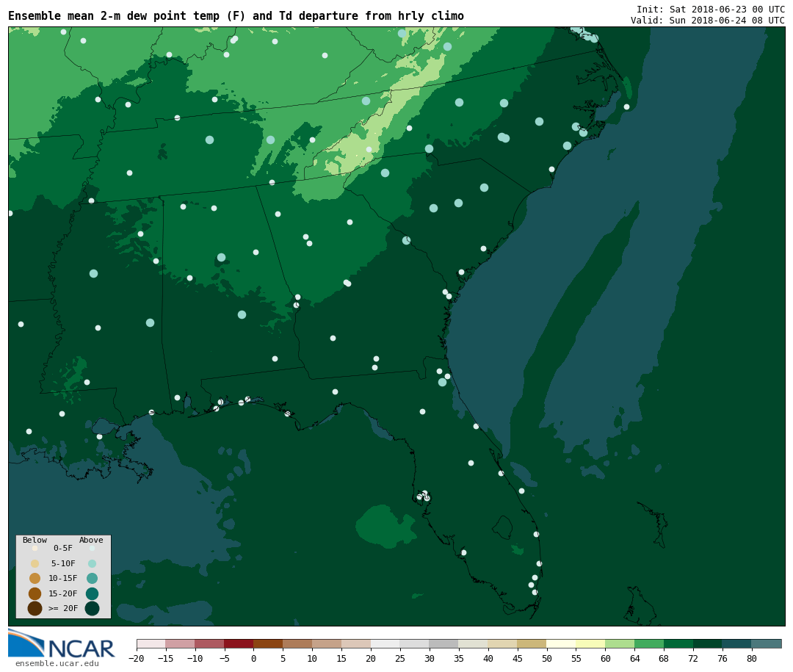Click the 'Valid: Sun 2018-06-24 08 UTC' text
Image resolution: width=793 pixels, height=672 pixels.
click(708, 21)
